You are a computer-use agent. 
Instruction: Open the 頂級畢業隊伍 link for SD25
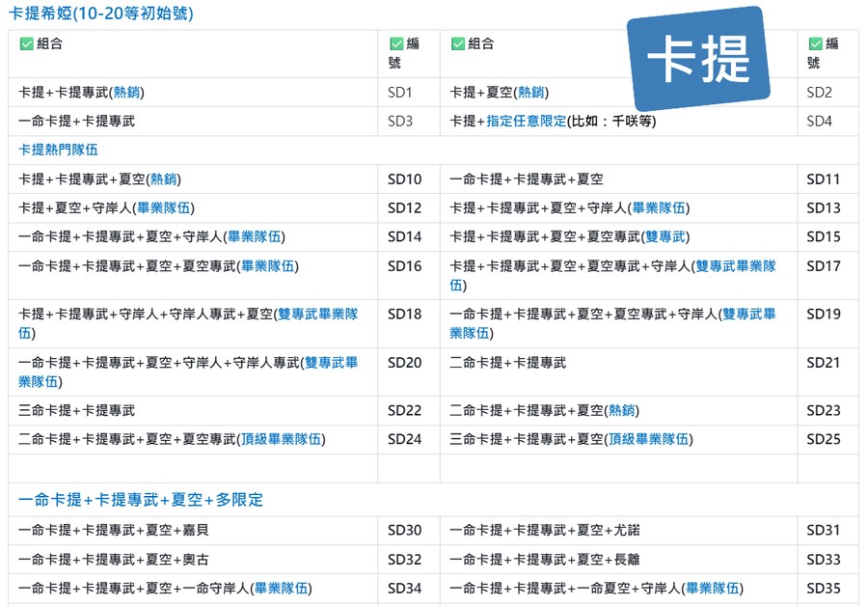[648, 440]
